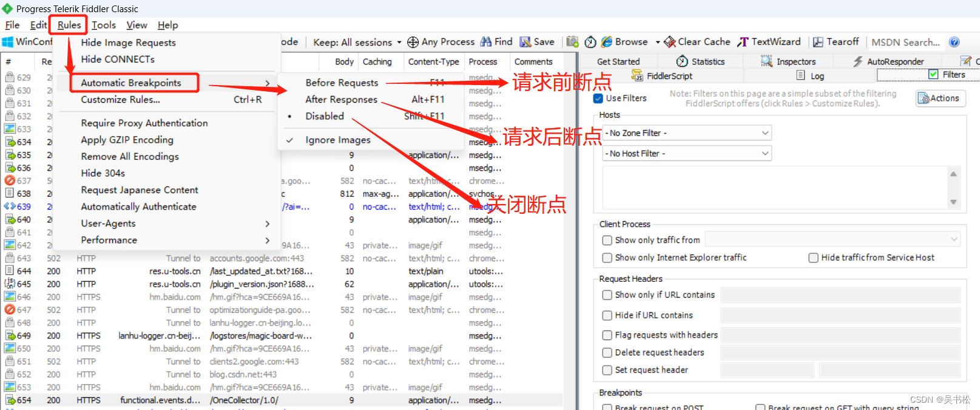Click the blue arrows icon of session 639
This screenshot has width=980, height=410.
point(10,207)
